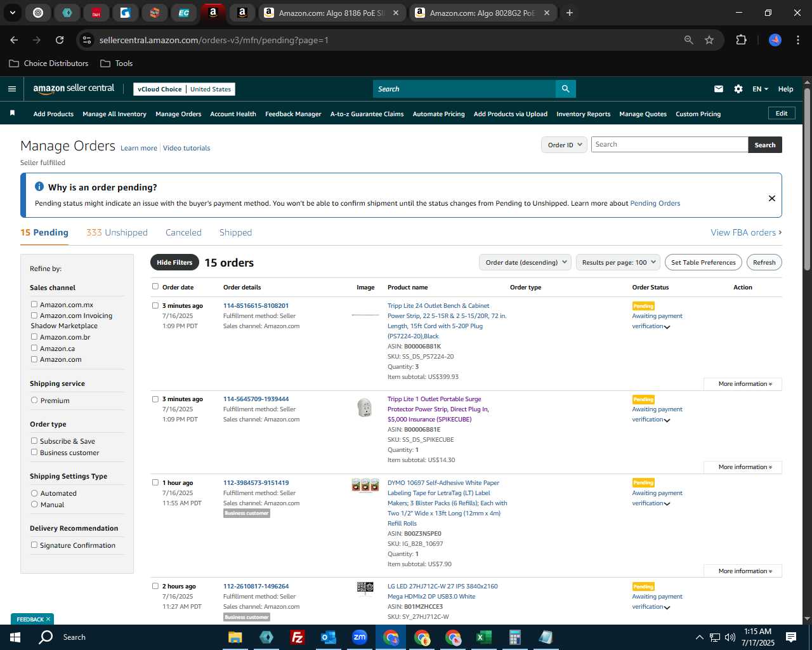Click the FEEDBACK tab at bottom left
Screen dimensions: 812x650
point(32,619)
